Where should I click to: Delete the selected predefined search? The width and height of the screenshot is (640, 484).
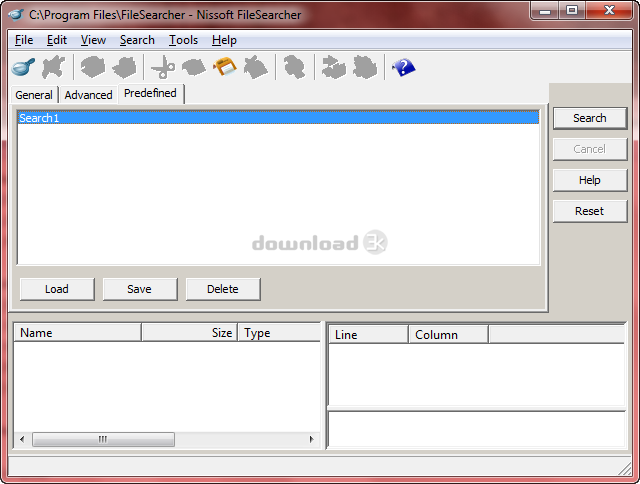223,289
